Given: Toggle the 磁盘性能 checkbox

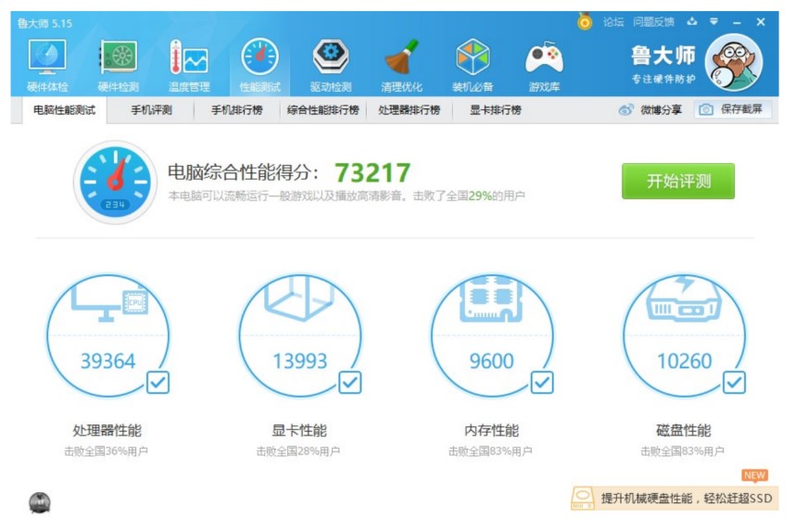Looking at the screenshot, I should [734, 383].
